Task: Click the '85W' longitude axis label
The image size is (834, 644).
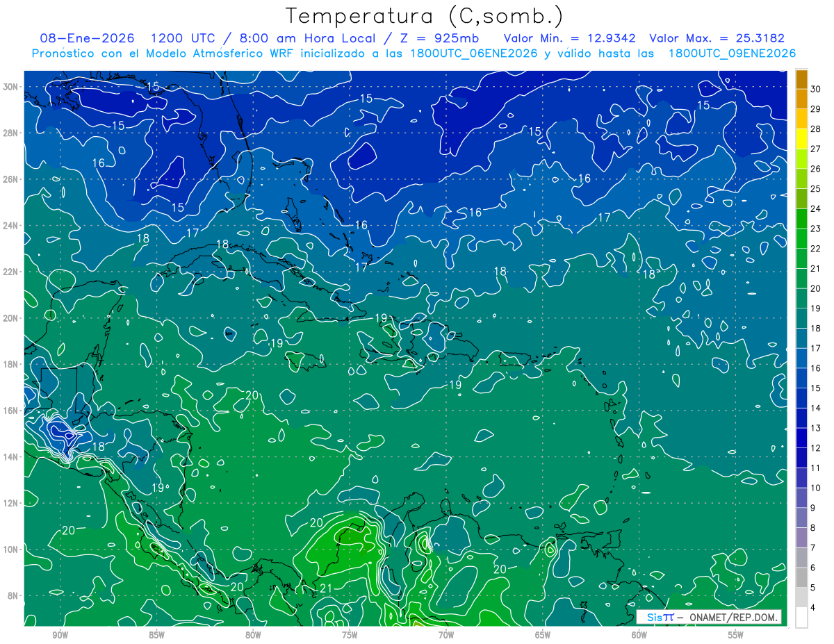Action: (156, 635)
